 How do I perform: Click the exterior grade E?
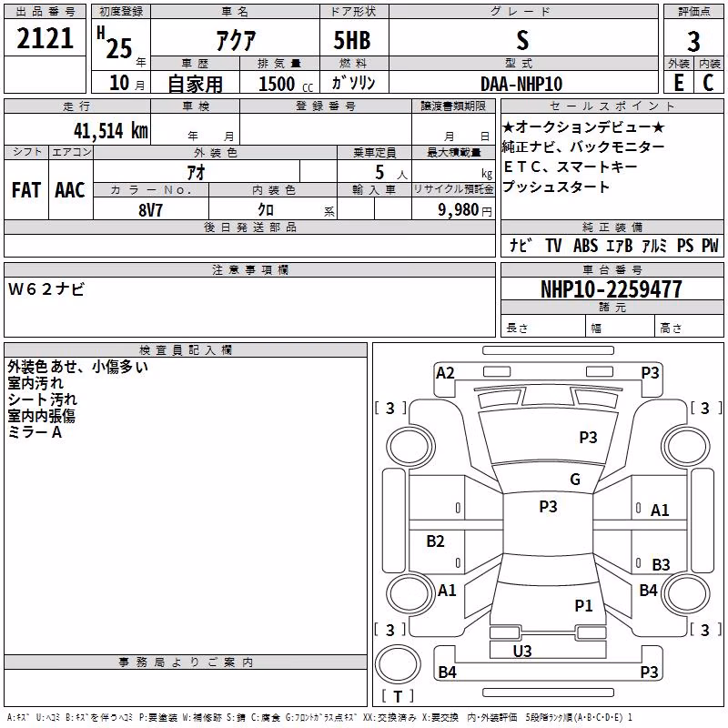tap(679, 83)
